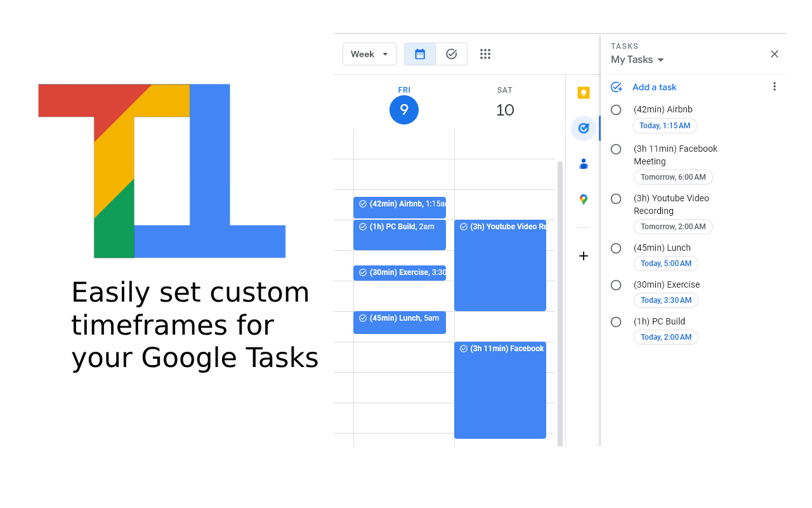Close the Tasks panel with the X
Viewport: 812px width, 508px height.
774,54
